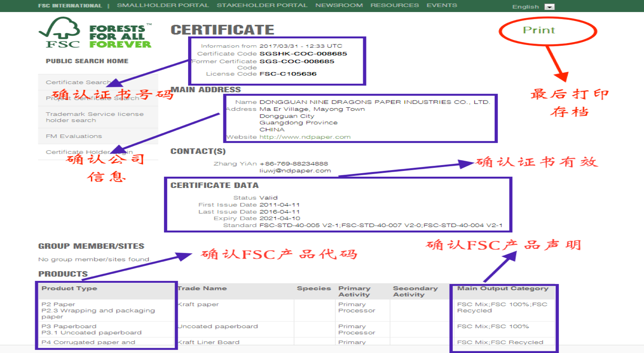This screenshot has height=353, width=644.
Task: Open the Stakeholder Portal menu
Action: tap(262, 5)
